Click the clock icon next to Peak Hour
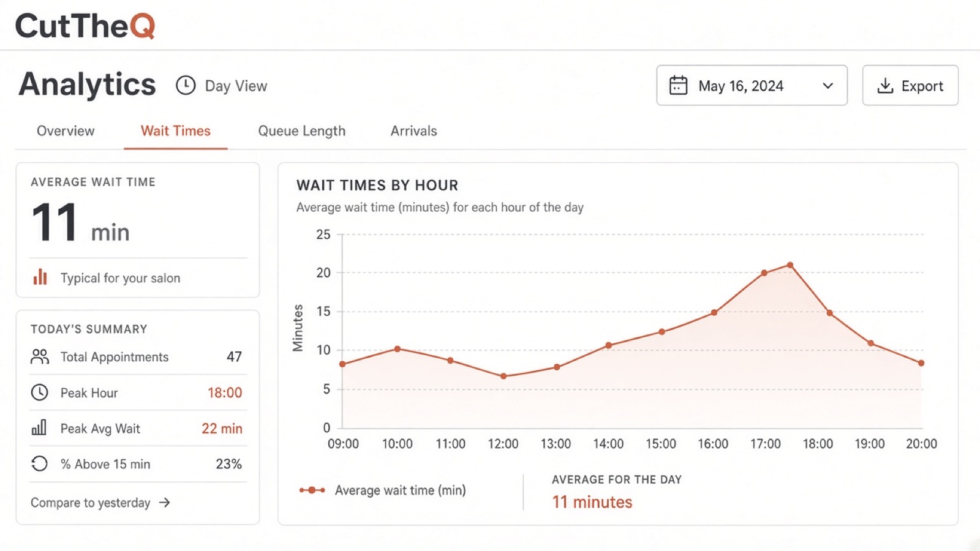Viewport: 980px width, 551px height. point(40,392)
